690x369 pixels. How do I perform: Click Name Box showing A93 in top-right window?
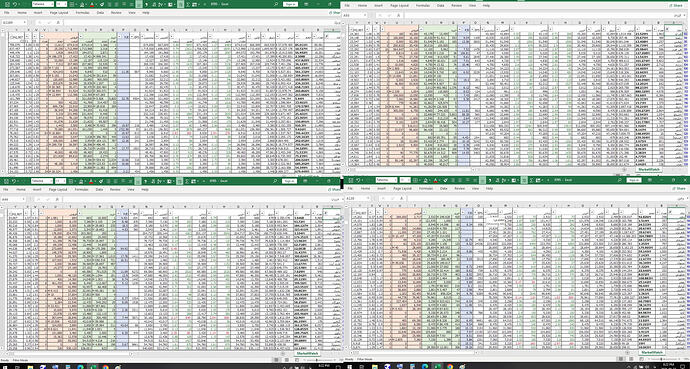coord(354,15)
